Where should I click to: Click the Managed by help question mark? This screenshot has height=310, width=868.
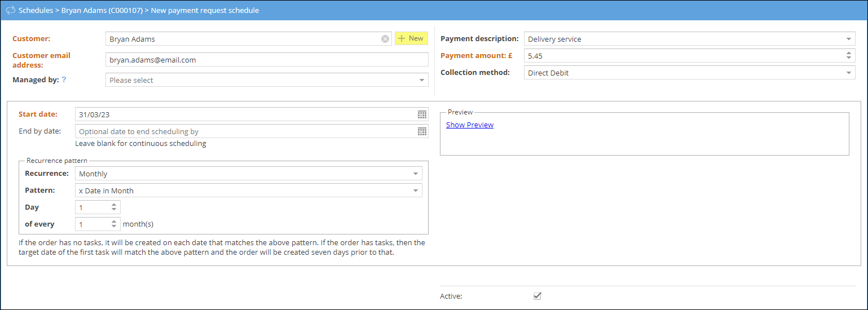pos(64,80)
